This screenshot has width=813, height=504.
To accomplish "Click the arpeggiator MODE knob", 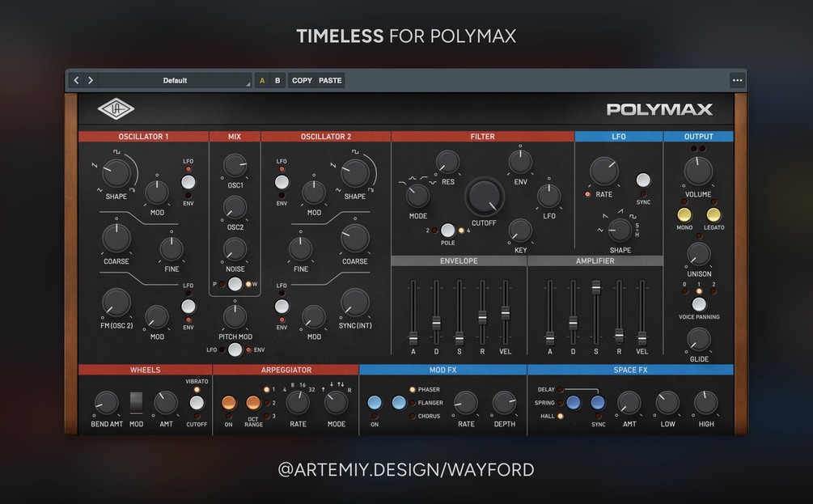I will pyautogui.click(x=336, y=403).
